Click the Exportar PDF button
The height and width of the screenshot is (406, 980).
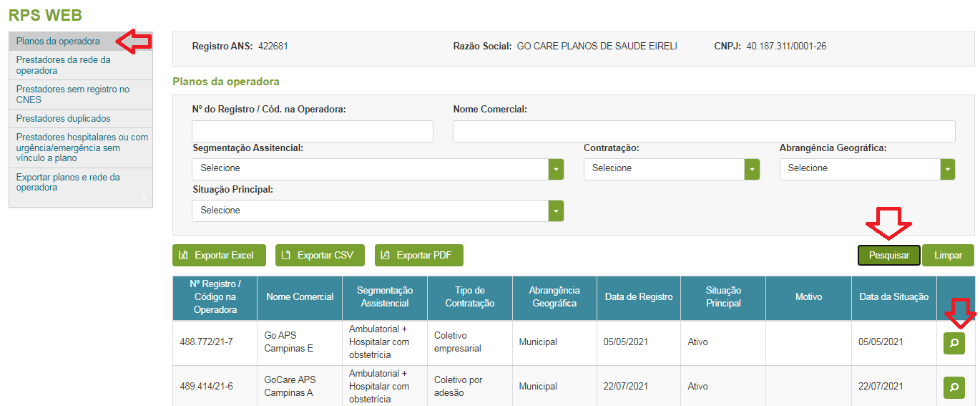click(418, 256)
